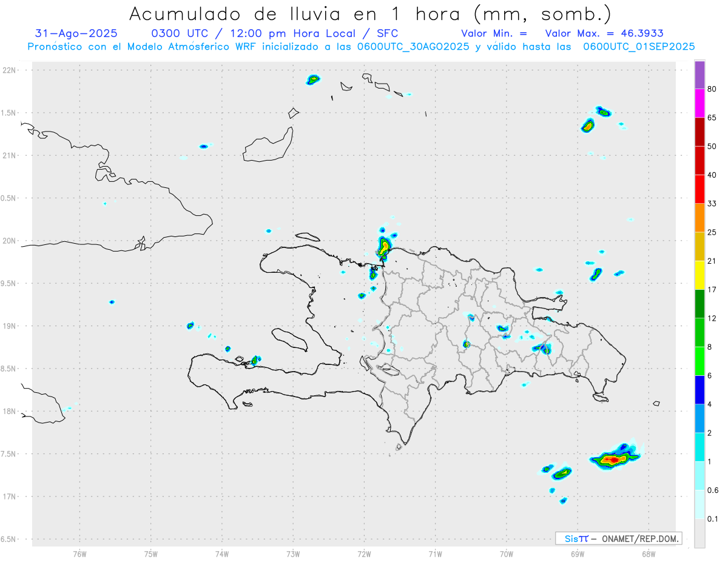Select the longitude label '72W'
This screenshot has width=728, height=562.
click(365, 554)
